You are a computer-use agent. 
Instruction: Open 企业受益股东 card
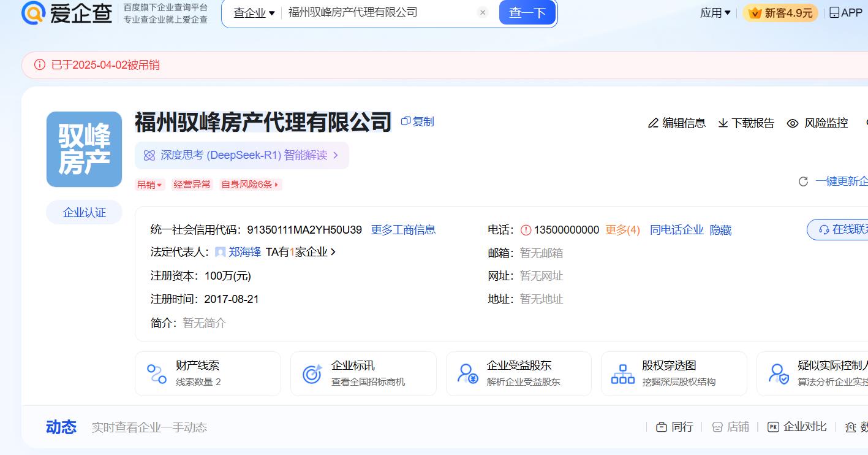[x=518, y=373]
